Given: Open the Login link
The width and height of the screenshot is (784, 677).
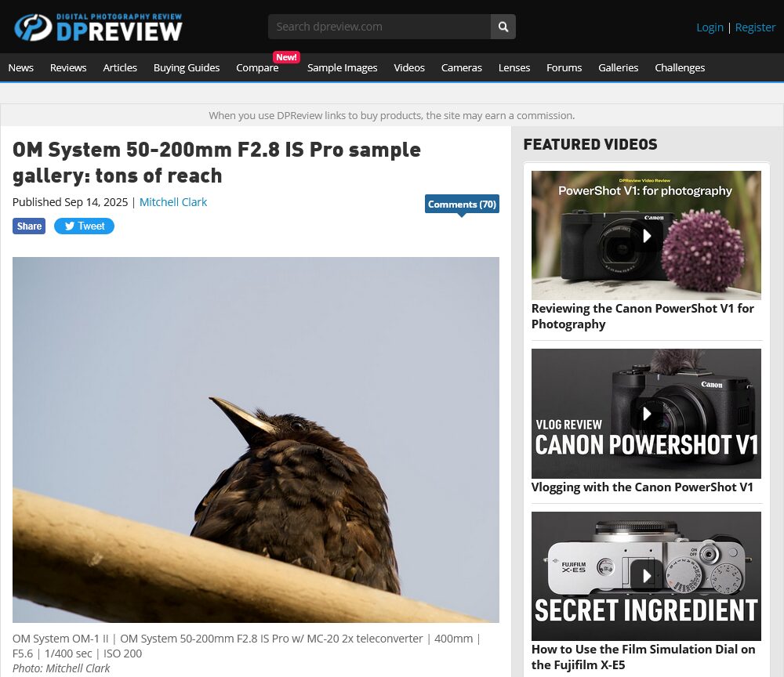Looking at the screenshot, I should 710,27.
